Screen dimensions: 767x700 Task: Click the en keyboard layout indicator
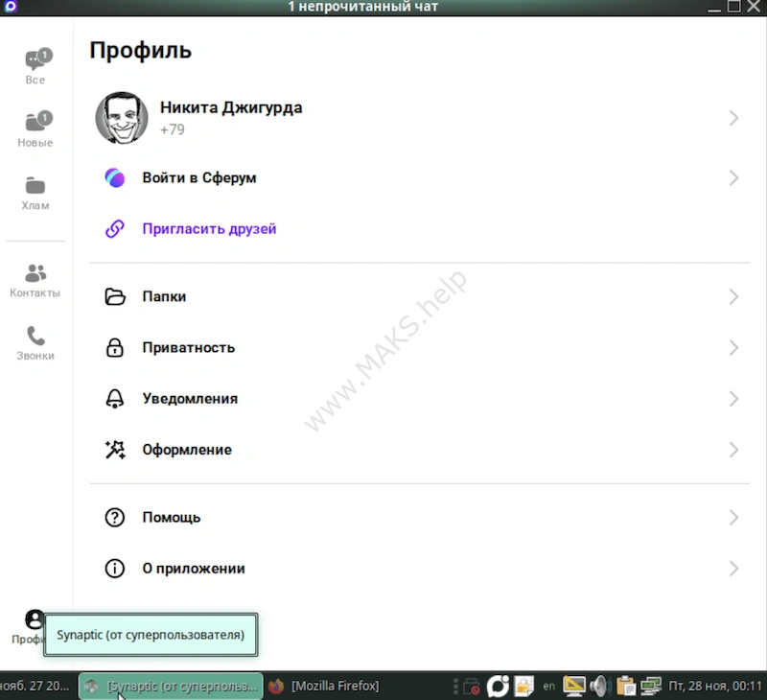point(548,686)
